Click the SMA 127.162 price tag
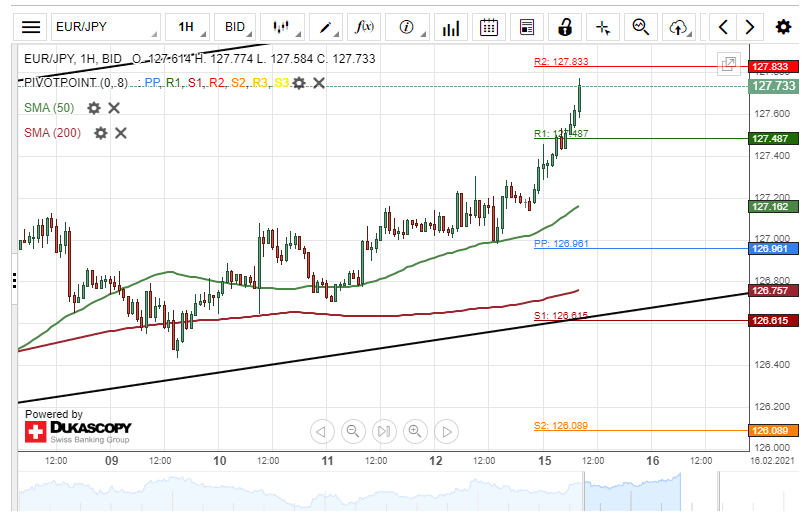The height and width of the screenshot is (523, 806). click(x=774, y=207)
